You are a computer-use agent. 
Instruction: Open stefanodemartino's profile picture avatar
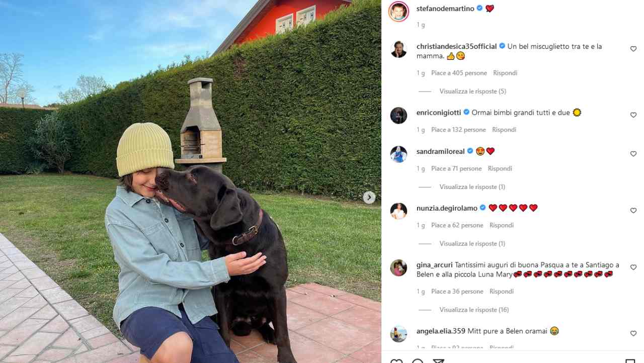398,12
